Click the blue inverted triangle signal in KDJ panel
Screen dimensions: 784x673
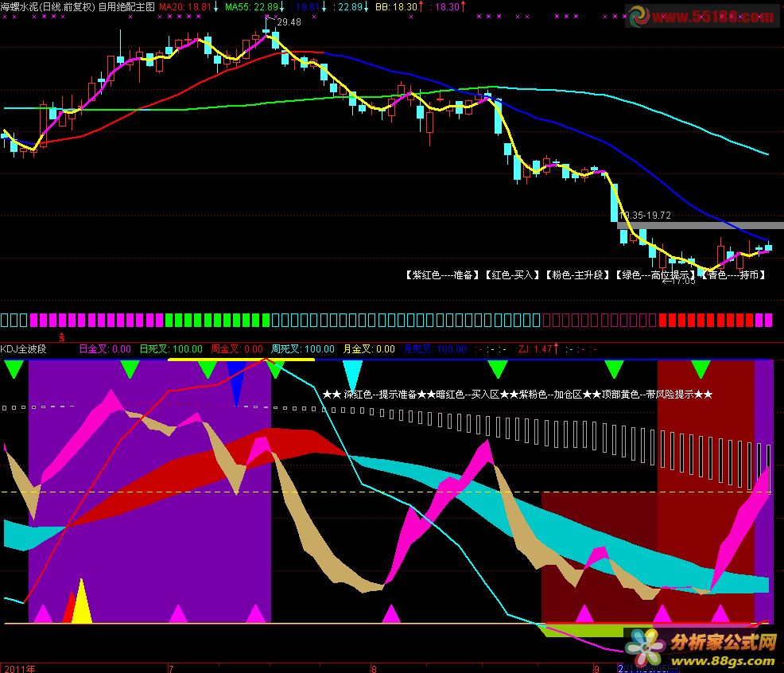(236, 381)
